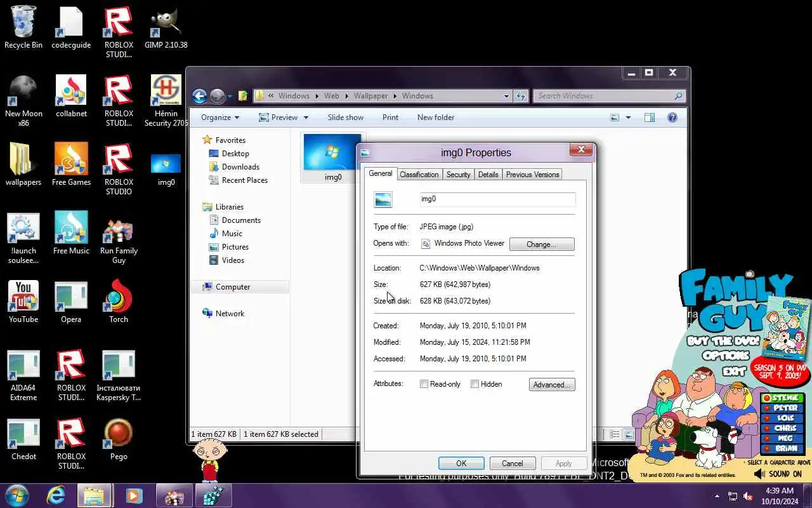Select the General tab
This screenshot has width=812, height=508.
coord(381,173)
